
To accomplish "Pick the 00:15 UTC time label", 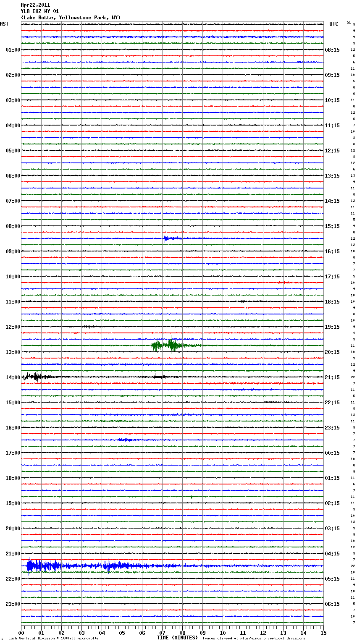I will pyautogui.click(x=332, y=453).
